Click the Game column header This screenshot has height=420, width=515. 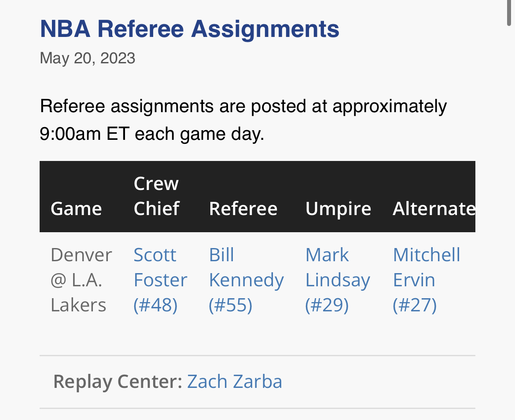(x=76, y=208)
